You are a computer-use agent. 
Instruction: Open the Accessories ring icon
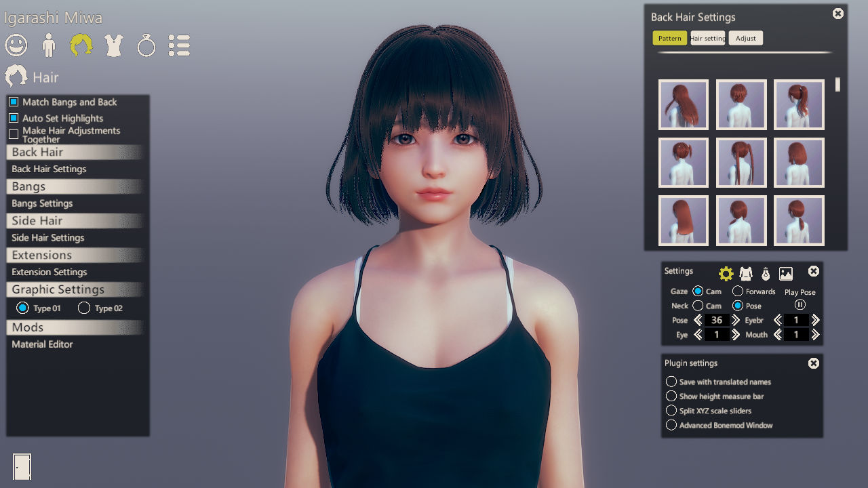(146, 45)
